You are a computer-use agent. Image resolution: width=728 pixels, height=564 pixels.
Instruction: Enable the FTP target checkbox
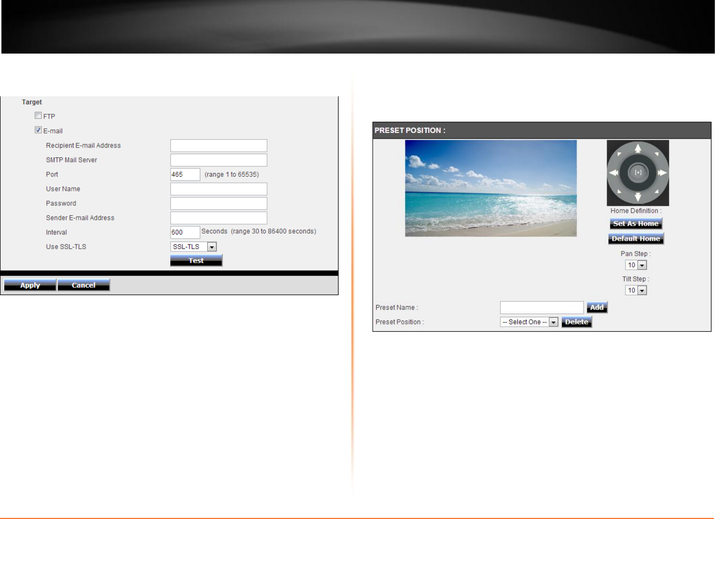click(38, 116)
